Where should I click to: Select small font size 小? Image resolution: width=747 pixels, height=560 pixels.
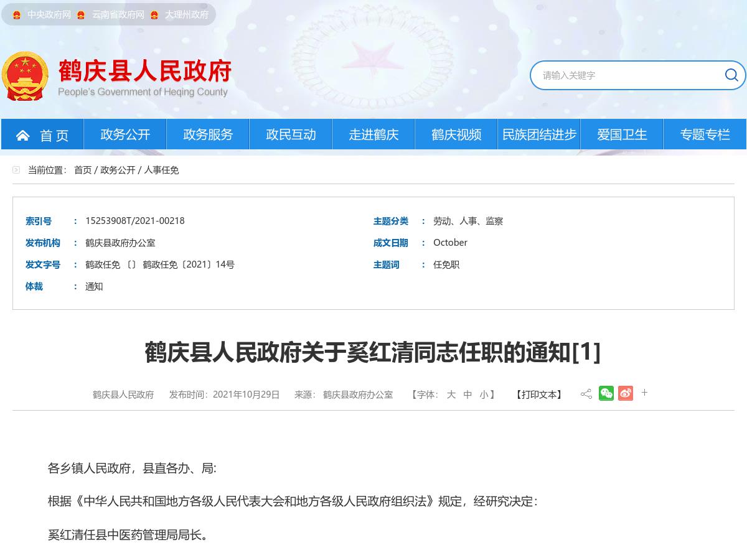(484, 394)
